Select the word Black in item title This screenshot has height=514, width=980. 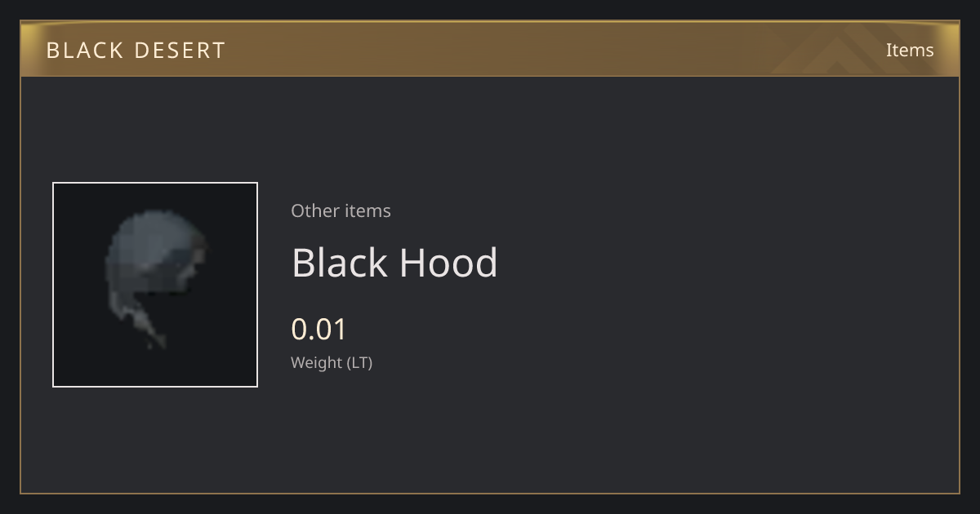[340, 263]
